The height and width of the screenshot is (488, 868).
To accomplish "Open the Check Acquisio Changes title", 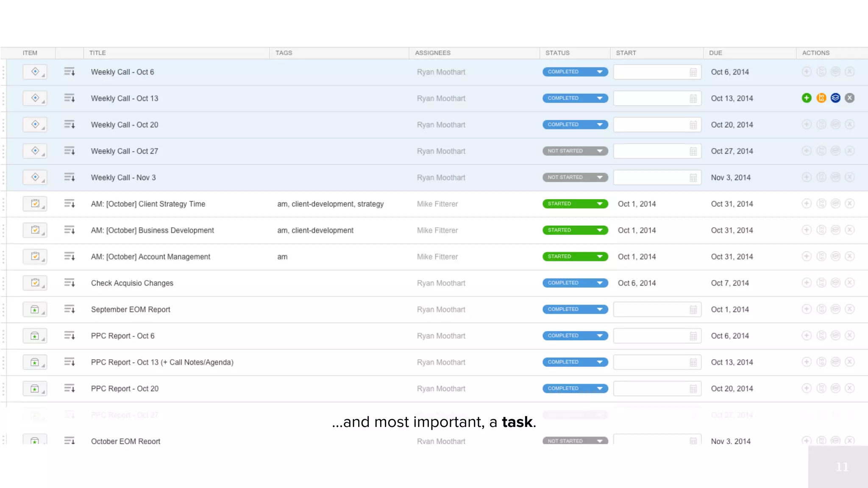I will pyautogui.click(x=132, y=283).
